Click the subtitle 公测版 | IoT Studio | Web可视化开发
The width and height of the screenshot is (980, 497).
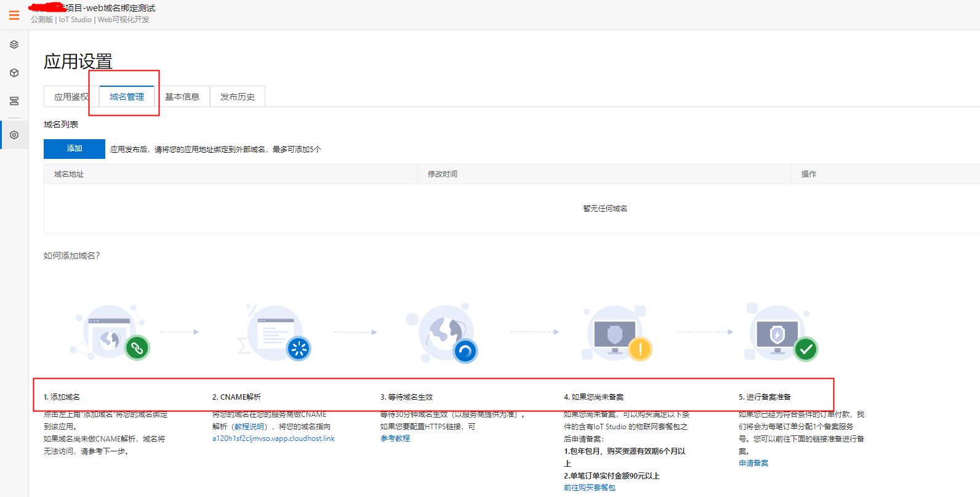(90, 20)
